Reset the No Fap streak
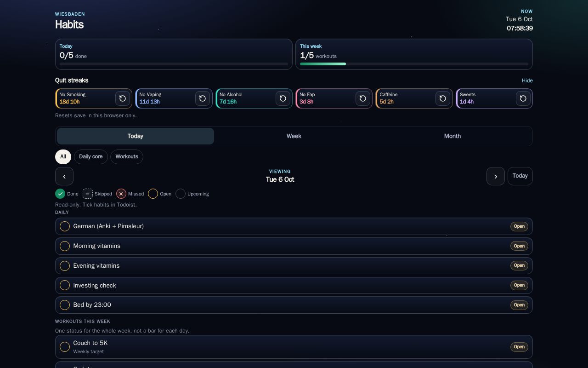Image resolution: width=588 pixels, height=368 pixels. pyautogui.click(x=363, y=98)
